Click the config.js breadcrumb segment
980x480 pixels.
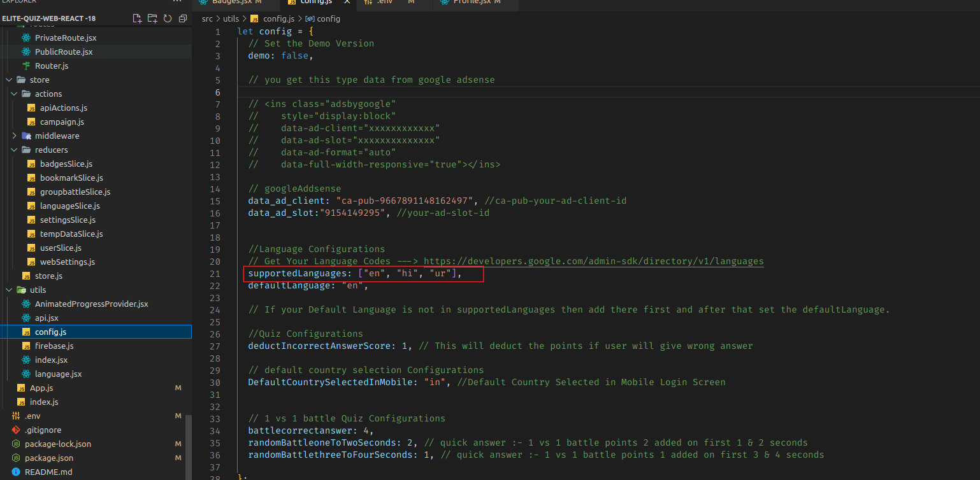(x=280, y=19)
